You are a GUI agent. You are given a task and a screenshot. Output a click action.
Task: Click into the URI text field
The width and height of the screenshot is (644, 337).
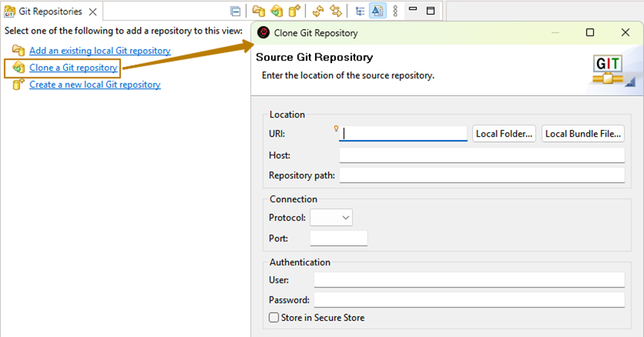click(x=404, y=134)
